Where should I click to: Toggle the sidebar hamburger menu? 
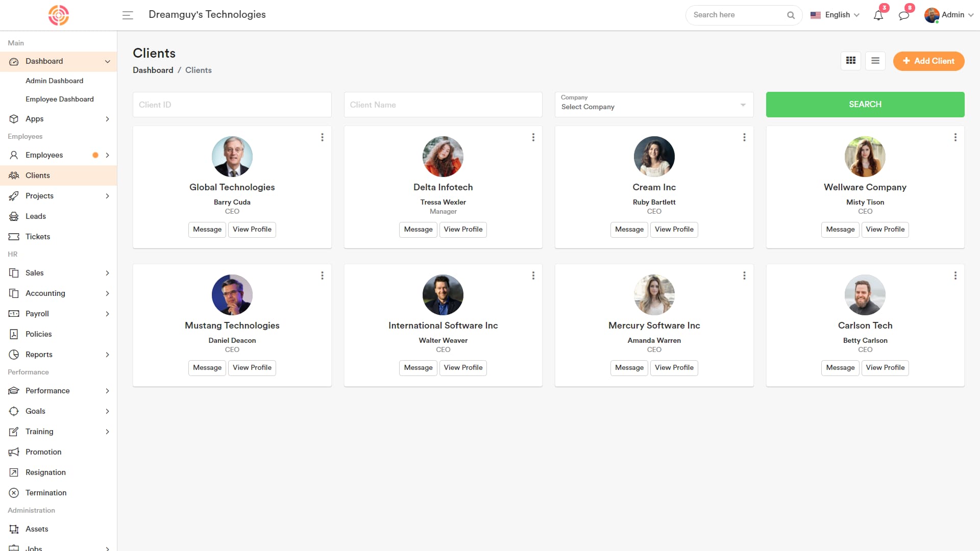tap(128, 15)
